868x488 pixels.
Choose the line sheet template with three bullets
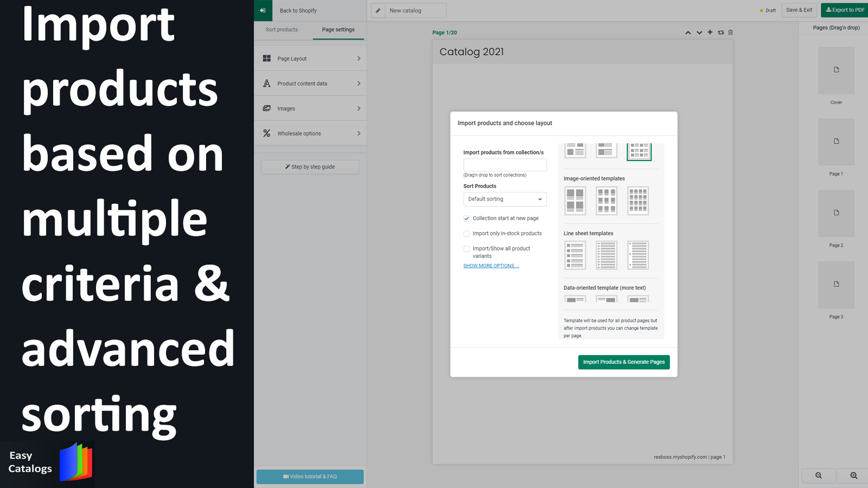(638, 255)
